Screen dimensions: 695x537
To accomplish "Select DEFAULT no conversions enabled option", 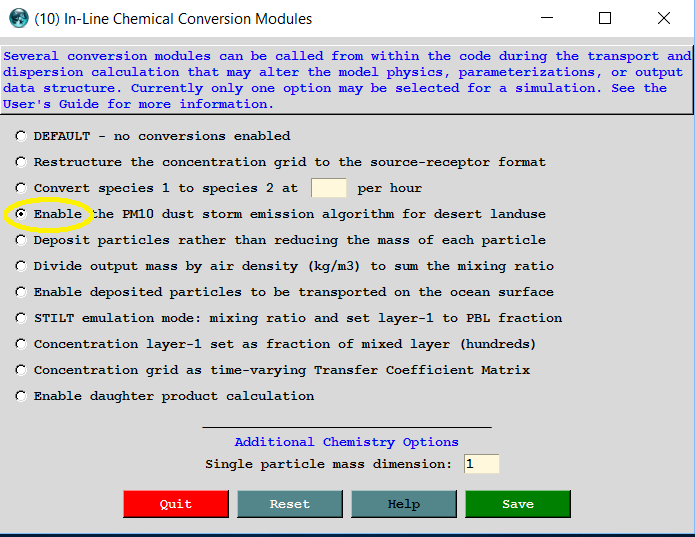I will click(x=21, y=136).
